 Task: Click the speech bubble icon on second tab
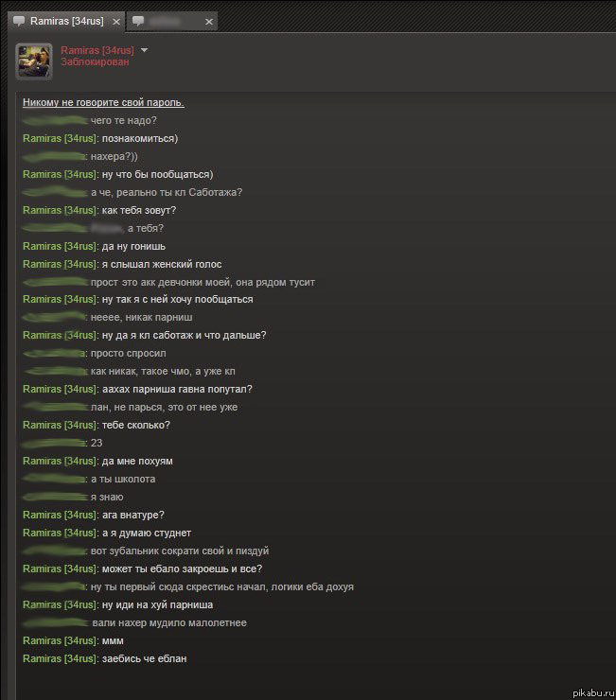[138, 21]
